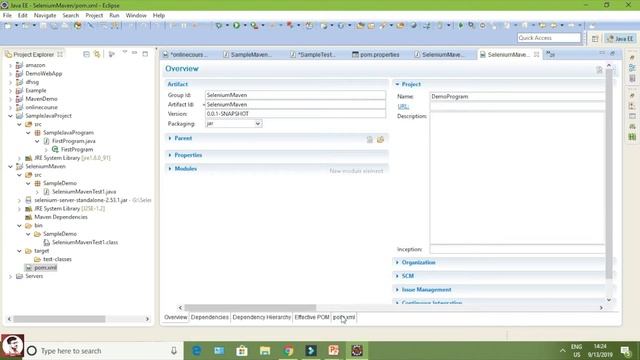Viewport: 640px width, 360px height.
Task: Select FirstProgram.java in explorer
Action: pos(73,141)
